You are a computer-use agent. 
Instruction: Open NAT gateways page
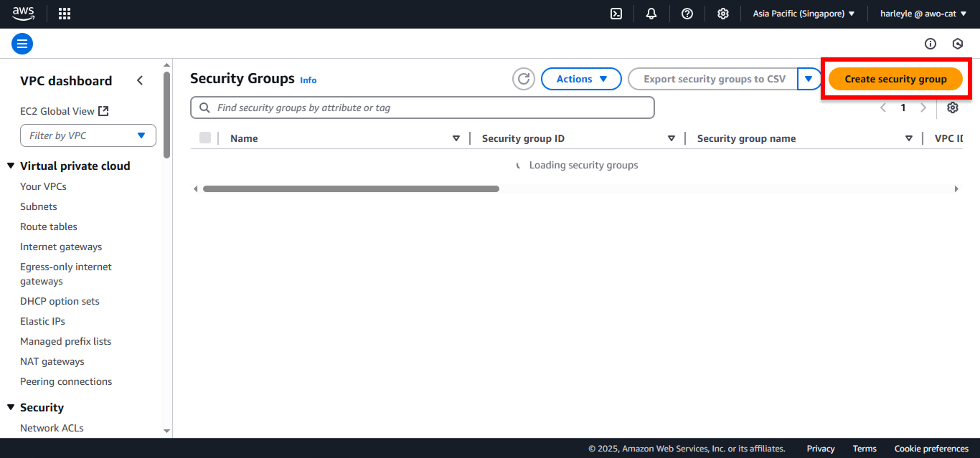tap(52, 361)
